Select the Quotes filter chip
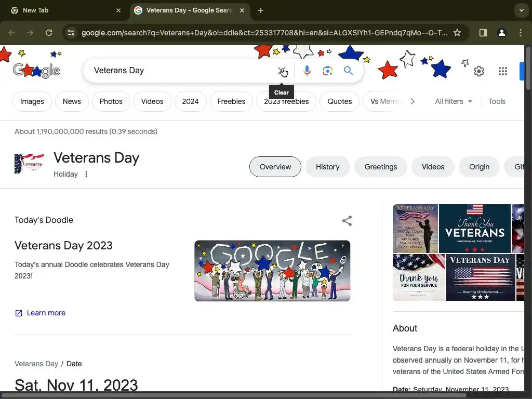The height and width of the screenshot is (399, 532). tap(340, 101)
